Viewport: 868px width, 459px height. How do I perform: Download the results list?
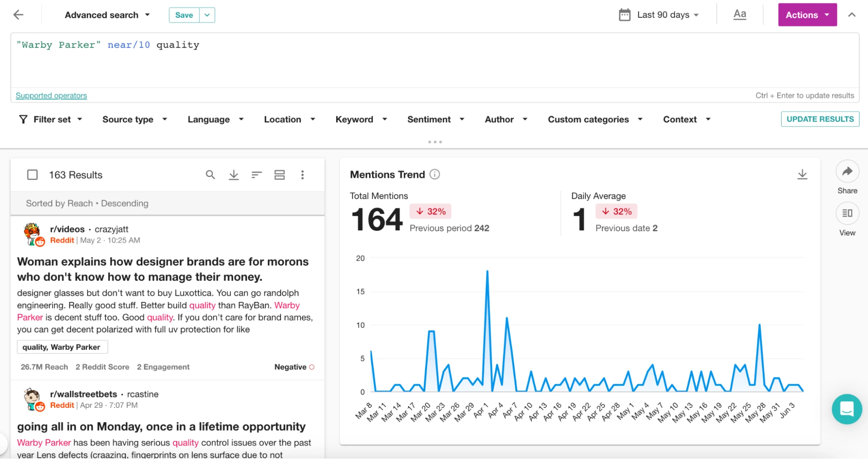coord(234,175)
